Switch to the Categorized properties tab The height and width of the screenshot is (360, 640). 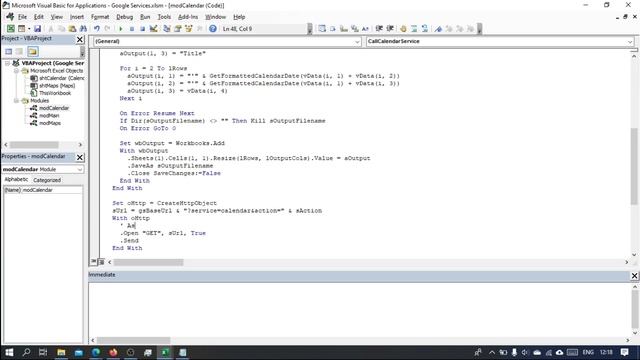click(47, 180)
